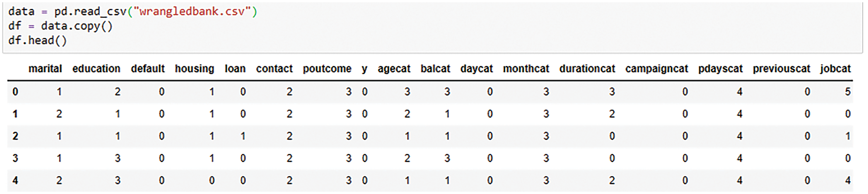
Task: Click the 'balcat' column header
Action: tap(435, 69)
